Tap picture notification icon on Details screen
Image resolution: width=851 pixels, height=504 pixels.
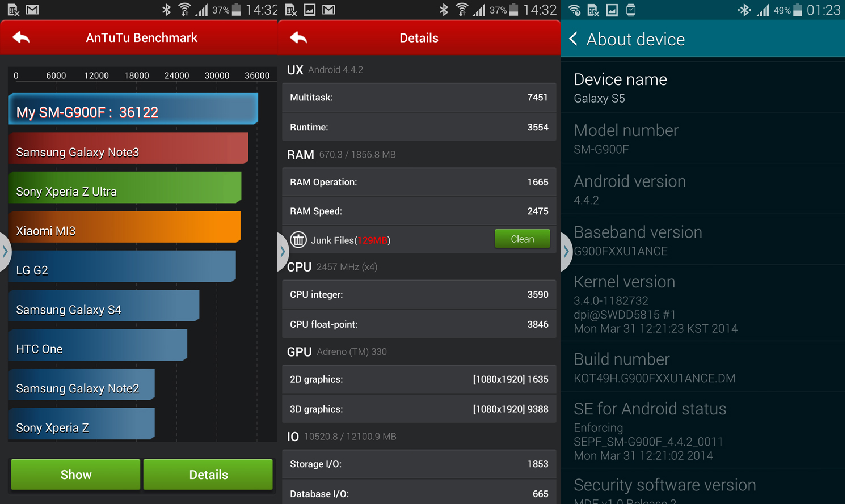(x=310, y=10)
